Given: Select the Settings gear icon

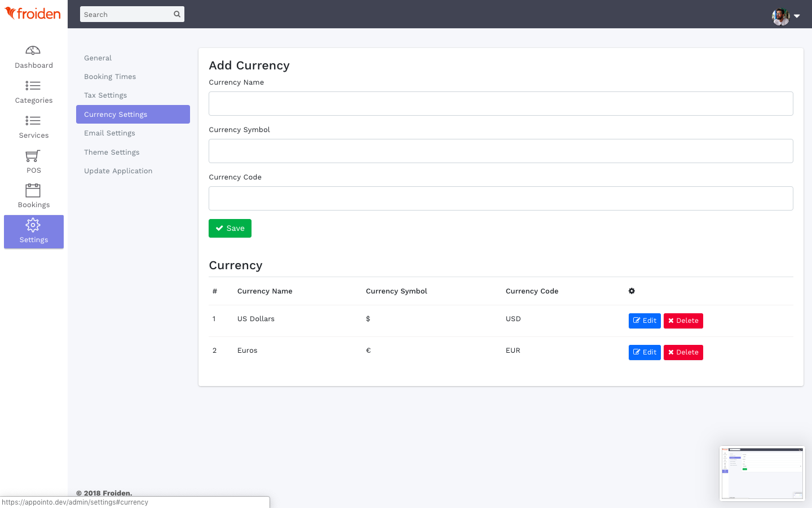Looking at the screenshot, I should pyautogui.click(x=33, y=225).
